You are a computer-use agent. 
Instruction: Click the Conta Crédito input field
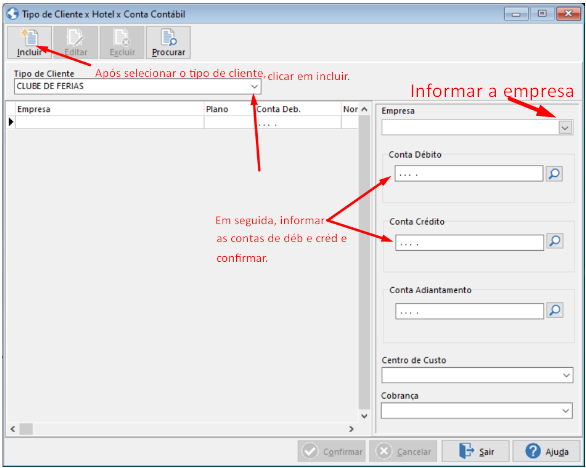469,243
